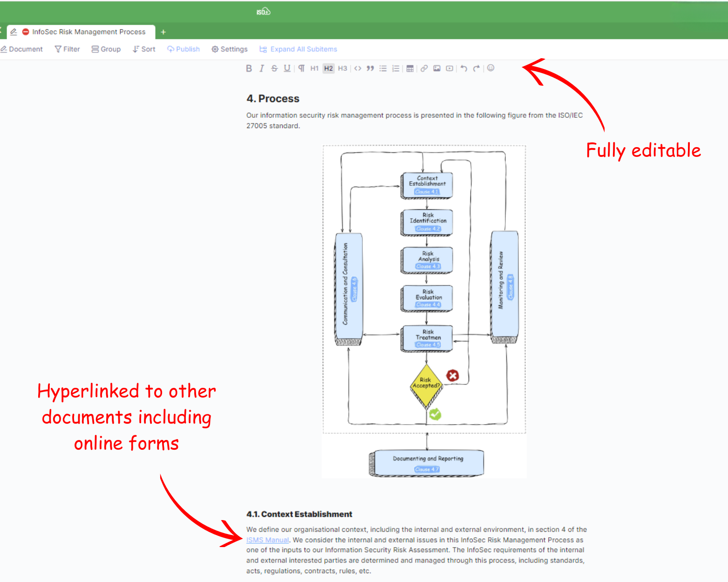The width and height of the screenshot is (728, 582).
Task: Open the Group options
Action: [x=106, y=49]
